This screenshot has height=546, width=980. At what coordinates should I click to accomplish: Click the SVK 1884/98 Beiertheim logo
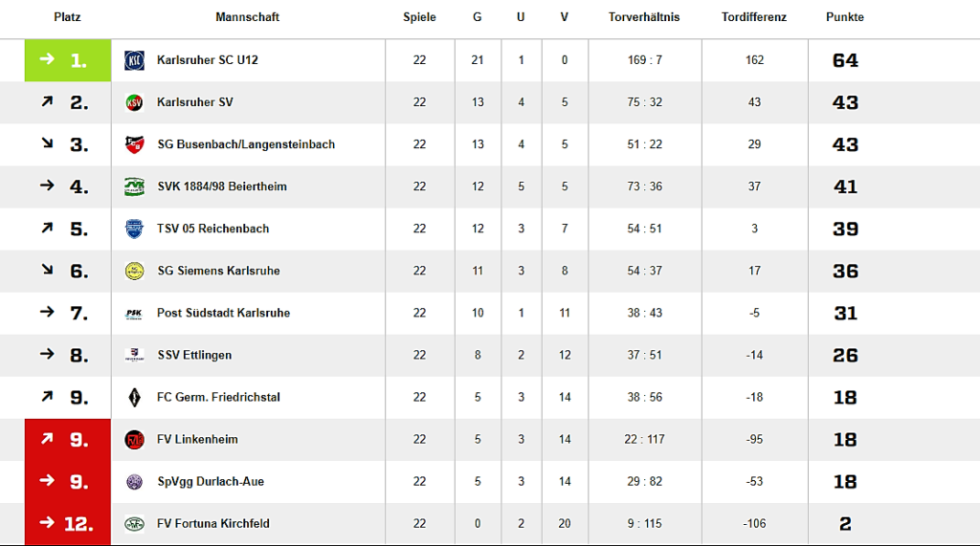click(134, 186)
